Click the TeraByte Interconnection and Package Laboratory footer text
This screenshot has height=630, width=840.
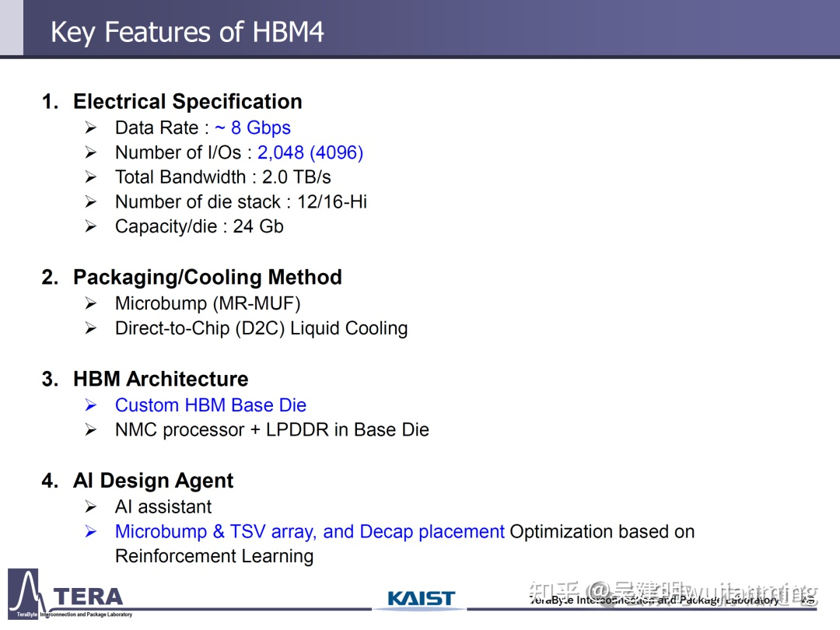click(x=653, y=600)
